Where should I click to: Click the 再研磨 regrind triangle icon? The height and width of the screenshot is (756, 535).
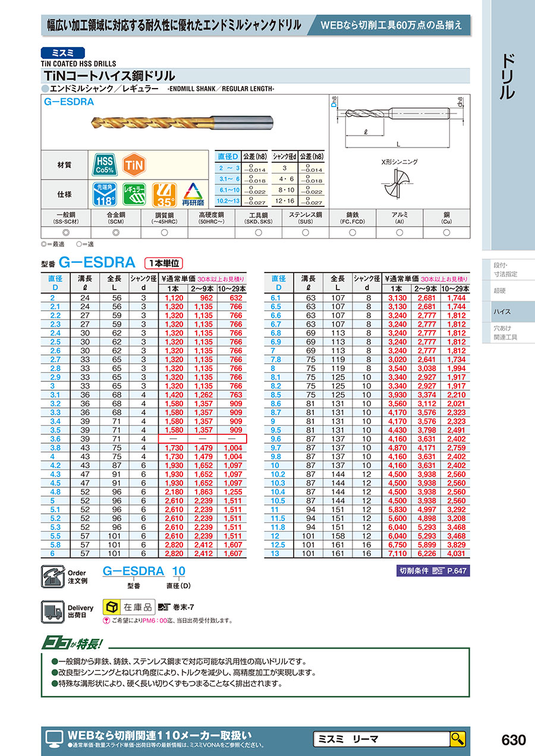pyautogui.click(x=193, y=194)
